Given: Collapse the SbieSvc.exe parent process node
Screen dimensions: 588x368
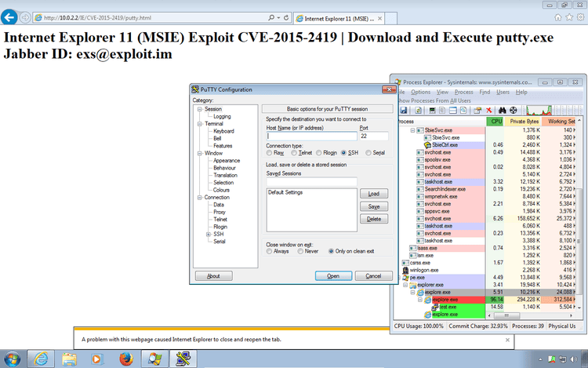Looking at the screenshot, I should [x=412, y=130].
